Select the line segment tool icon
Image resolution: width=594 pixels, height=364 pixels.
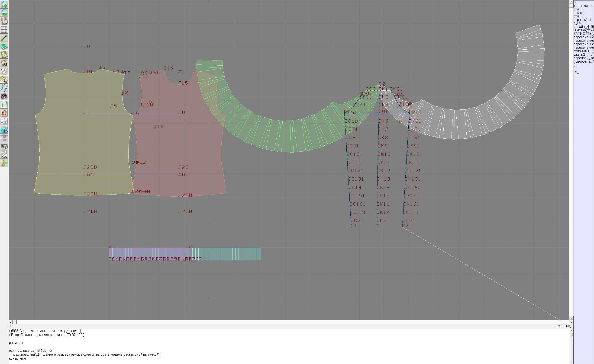(x=4, y=38)
